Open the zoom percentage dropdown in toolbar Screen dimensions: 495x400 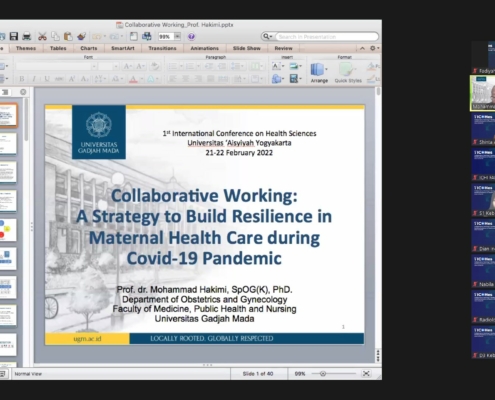click(x=178, y=36)
